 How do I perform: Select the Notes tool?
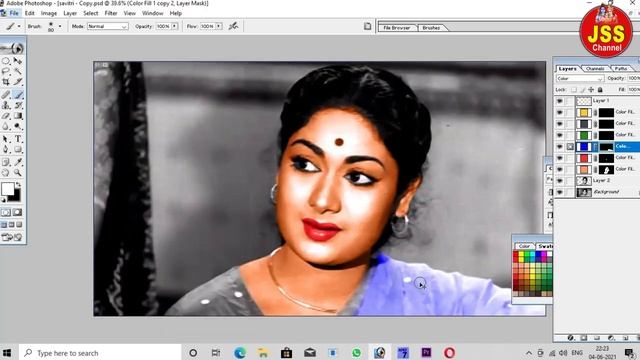click(x=6, y=162)
